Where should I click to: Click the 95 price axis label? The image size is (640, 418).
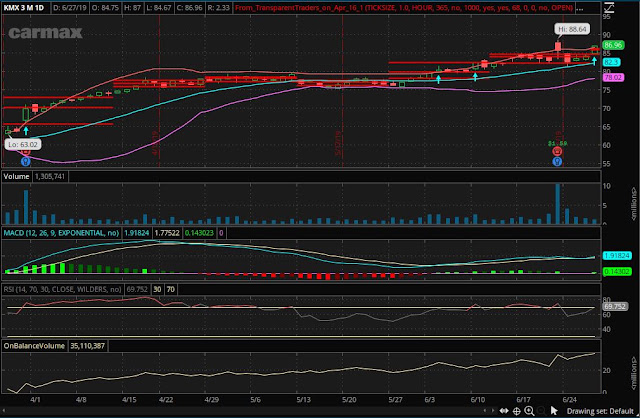coord(607,17)
